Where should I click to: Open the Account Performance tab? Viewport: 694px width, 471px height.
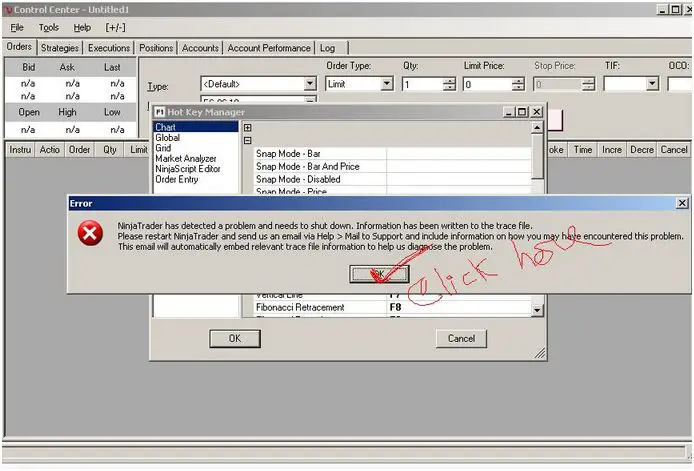pyautogui.click(x=269, y=48)
